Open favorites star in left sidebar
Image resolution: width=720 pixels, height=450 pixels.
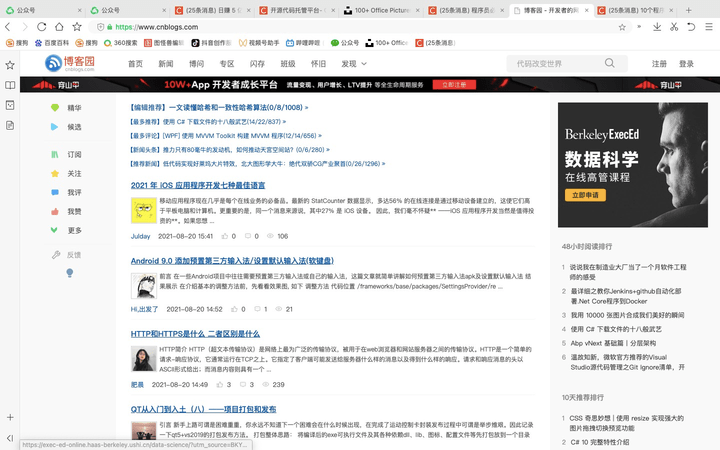(x=10, y=65)
